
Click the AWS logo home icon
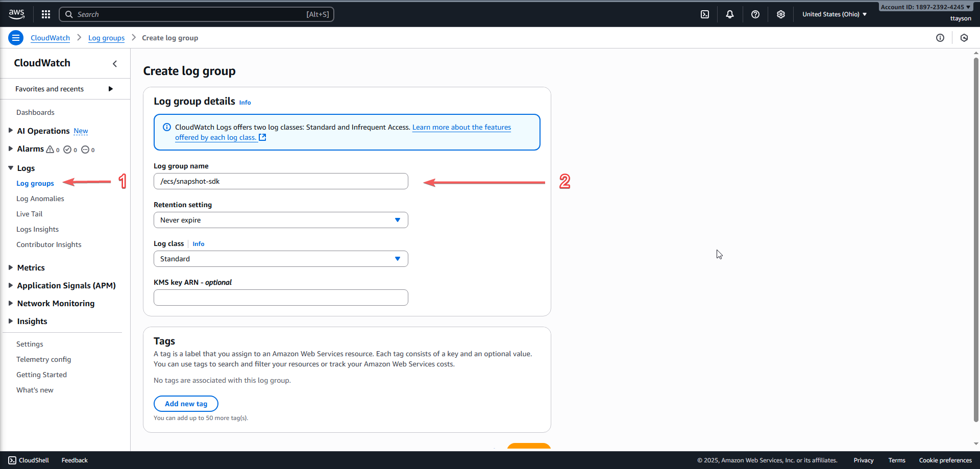coord(16,14)
